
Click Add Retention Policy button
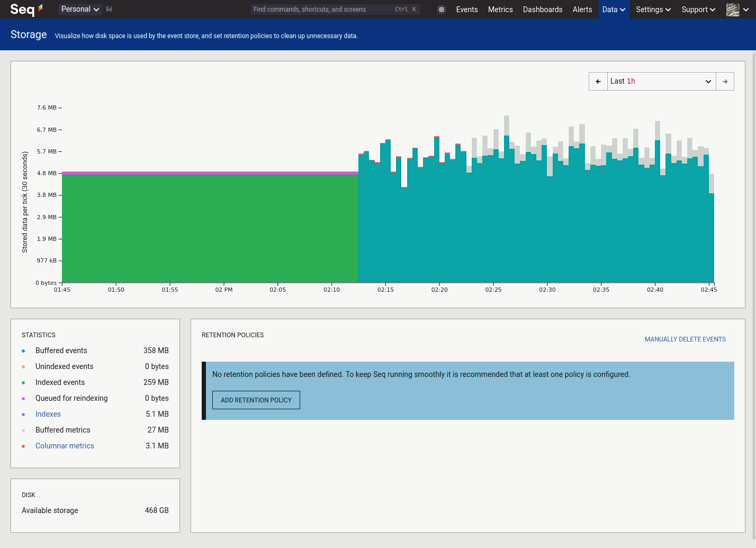256,400
